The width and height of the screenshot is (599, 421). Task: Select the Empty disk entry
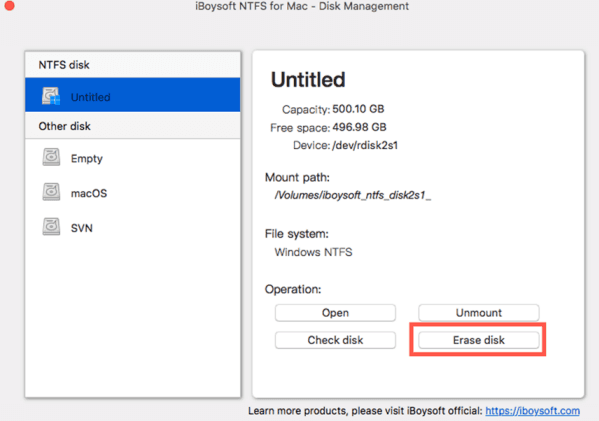point(133,158)
